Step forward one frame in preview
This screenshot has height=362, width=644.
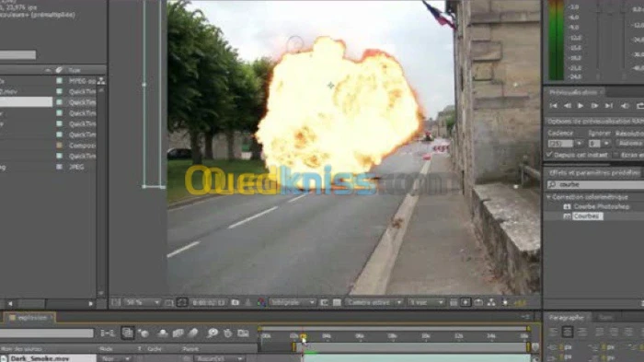(x=594, y=106)
